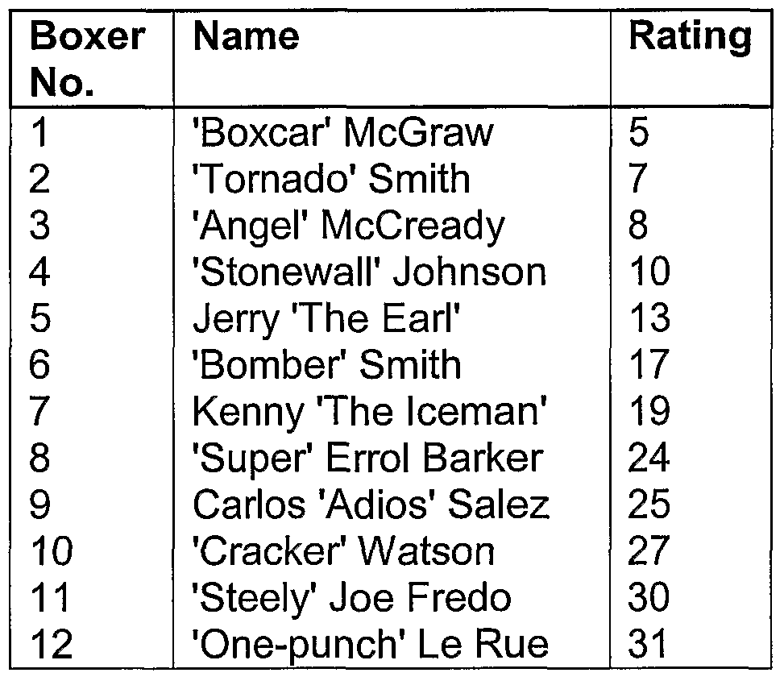Click boxer number 10
The image size is (784, 681).
point(52,552)
